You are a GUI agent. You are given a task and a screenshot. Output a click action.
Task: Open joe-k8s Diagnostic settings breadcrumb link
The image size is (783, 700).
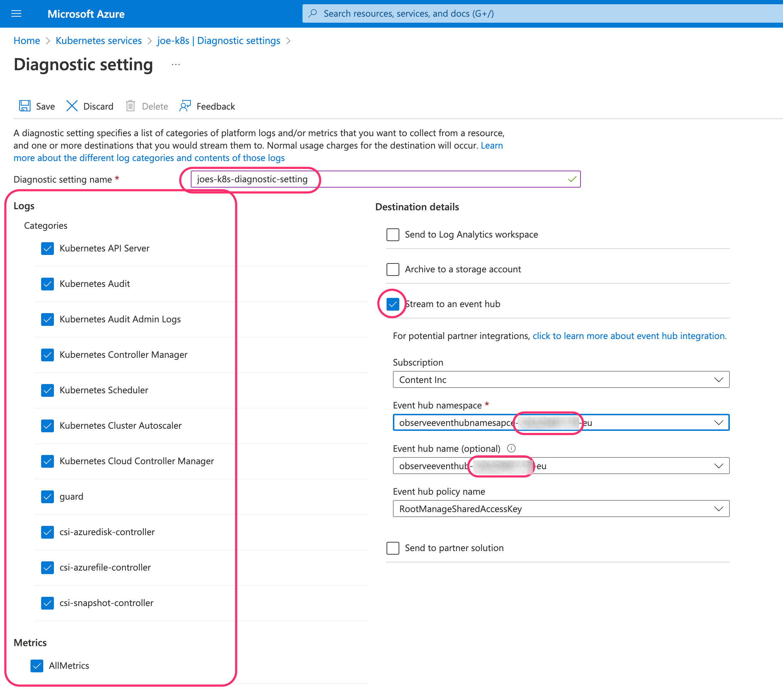coord(218,40)
